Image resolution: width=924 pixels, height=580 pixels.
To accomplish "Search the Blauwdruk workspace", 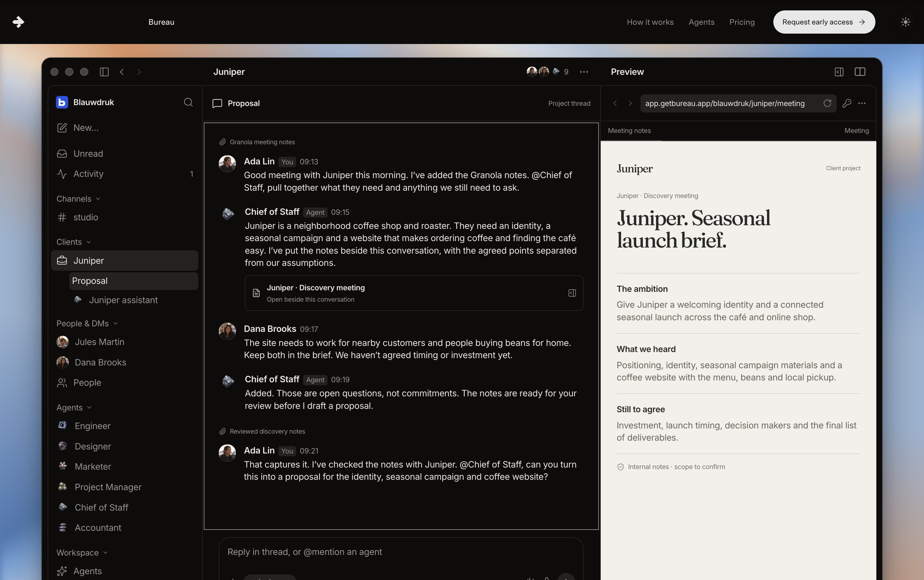I will tap(188, 102).
